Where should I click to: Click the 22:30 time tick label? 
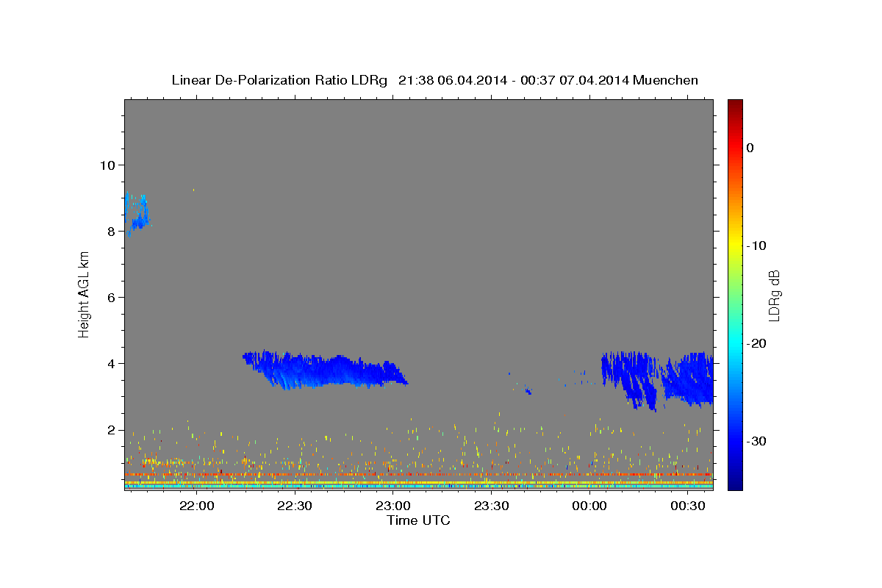pos(295,506)
